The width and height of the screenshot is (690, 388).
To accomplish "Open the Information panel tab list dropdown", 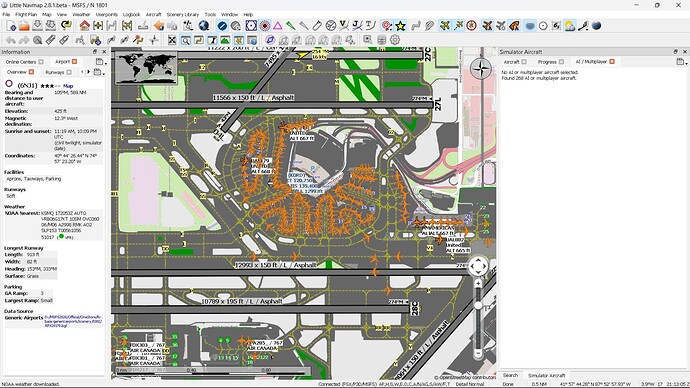I will pyautogui.click(x=100, y=62).
